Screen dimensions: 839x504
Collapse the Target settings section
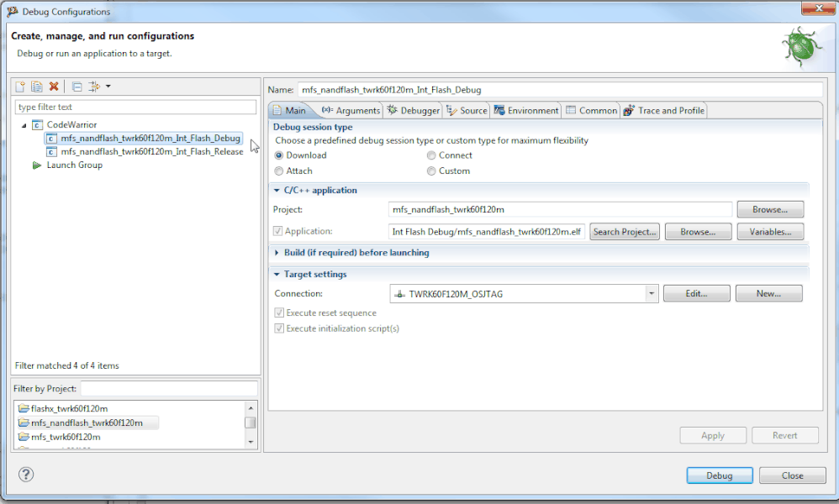[277, 274]
